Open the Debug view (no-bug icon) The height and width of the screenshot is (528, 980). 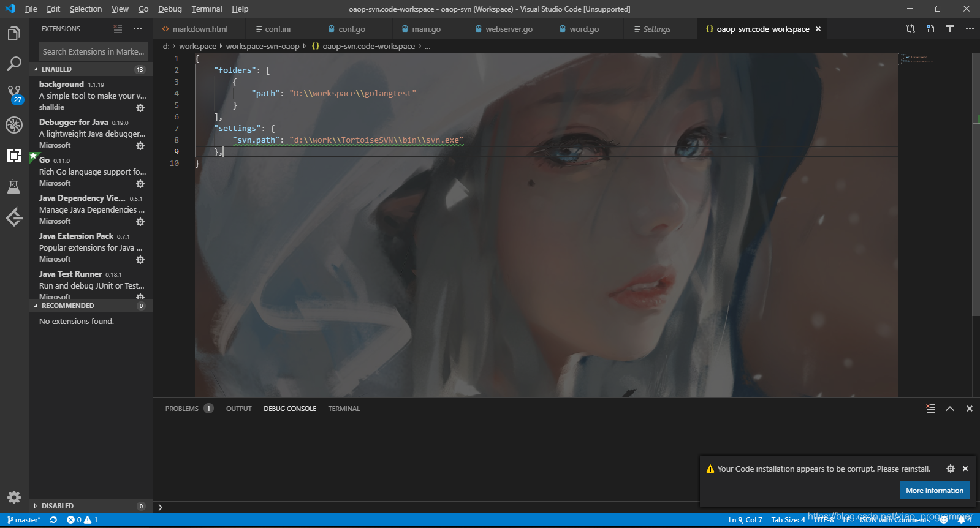(14, 125)
